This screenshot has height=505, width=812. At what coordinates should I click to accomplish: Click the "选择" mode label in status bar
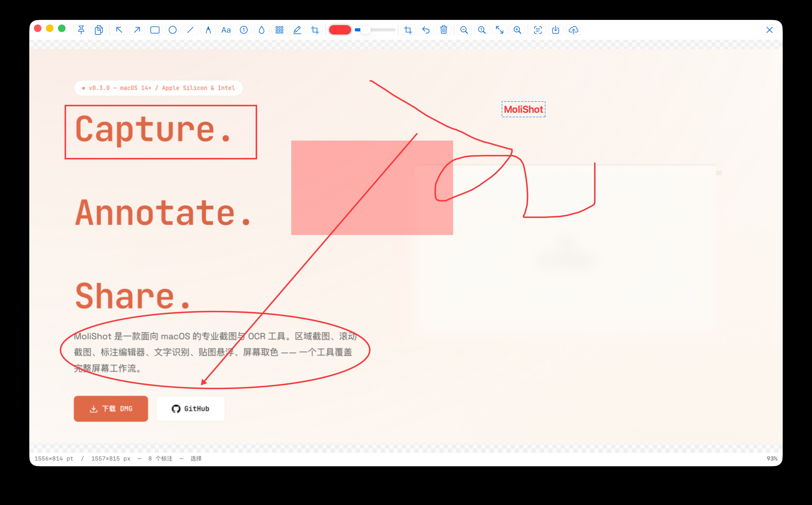[196, 459]
